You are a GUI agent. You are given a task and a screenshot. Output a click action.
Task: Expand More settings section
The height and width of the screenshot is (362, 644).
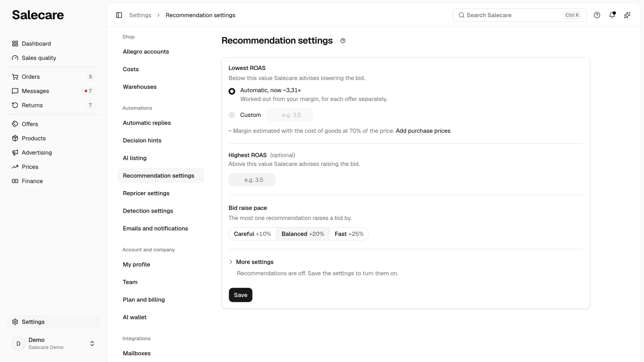point(251,262)
